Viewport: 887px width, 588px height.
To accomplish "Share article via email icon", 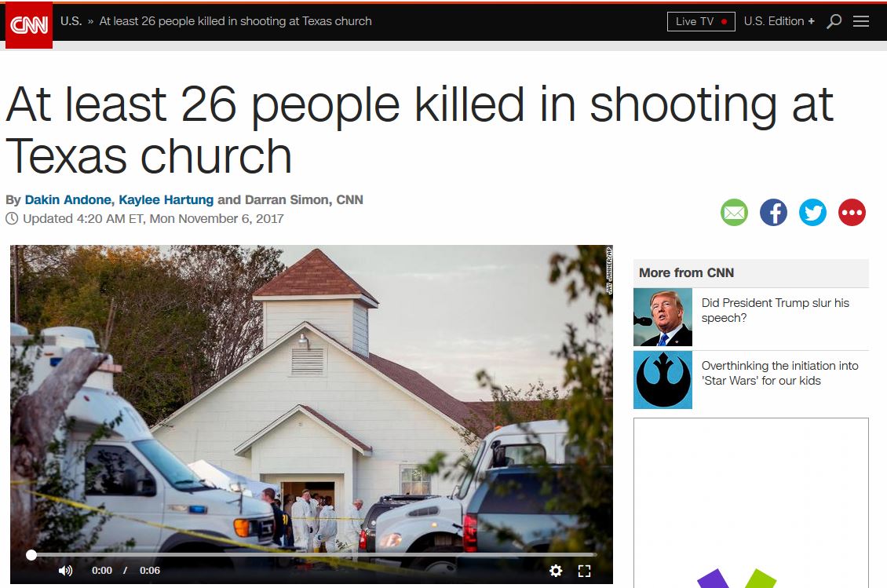I will point(734,213).
